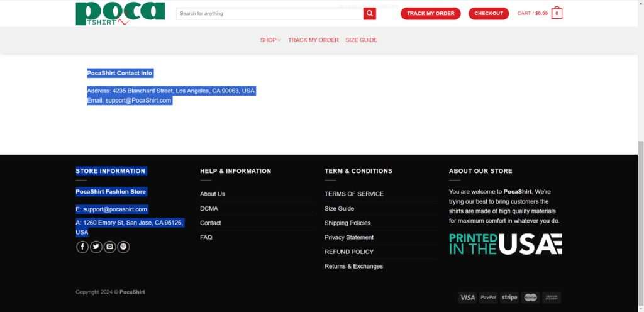Click the PocaTshirt logo
This screenshot has height=312, width=644.
[120, 14]
